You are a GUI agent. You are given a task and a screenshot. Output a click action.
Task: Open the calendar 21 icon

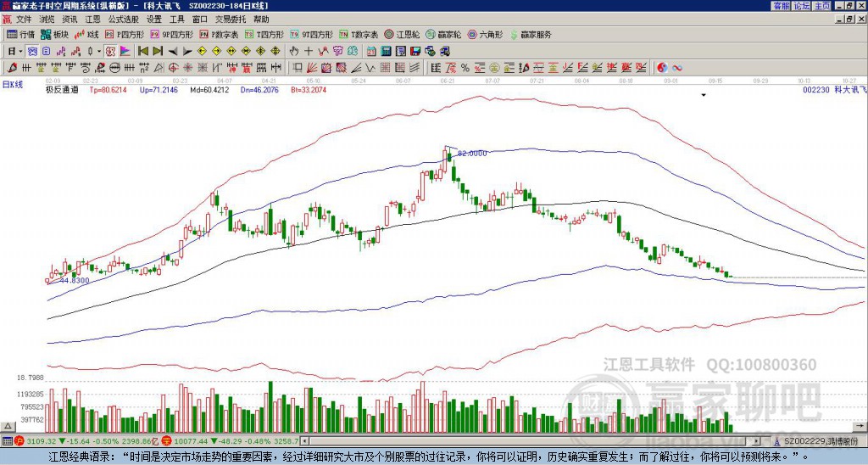[x=371, y=52]
